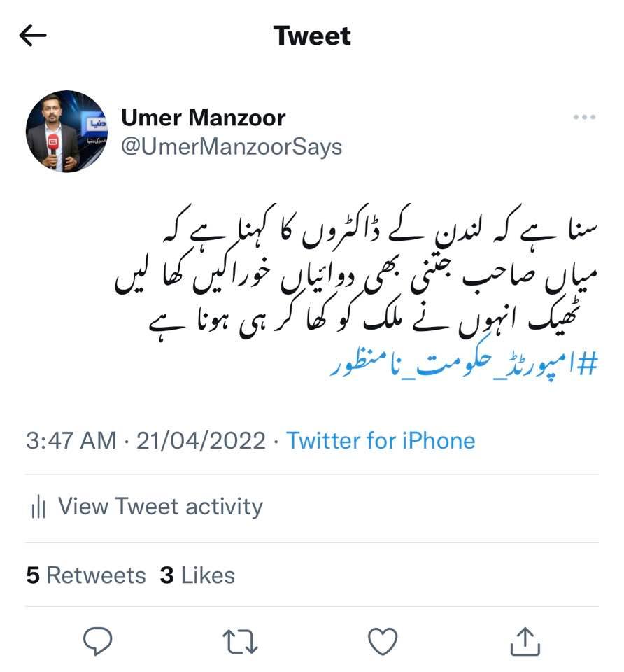Click the reply speech bubble icon
Viewport: 624px width, 672px height.
98,642
